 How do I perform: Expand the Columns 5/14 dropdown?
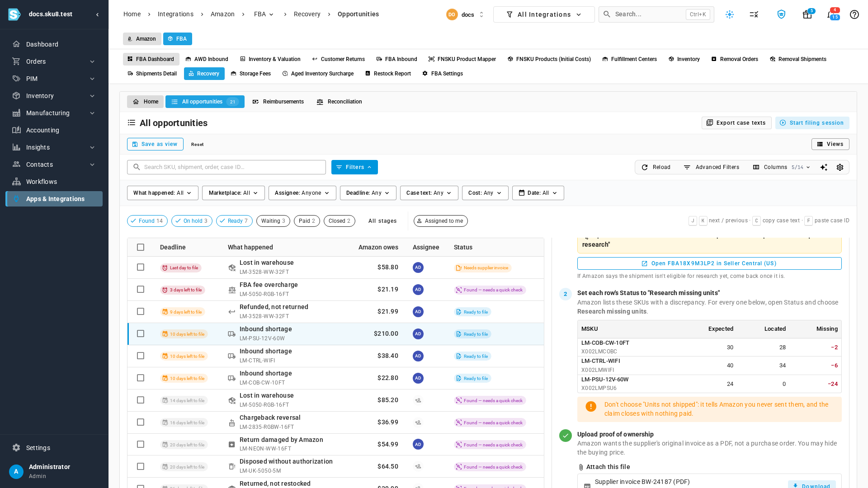pyautogui.click(x=781, y=167)
